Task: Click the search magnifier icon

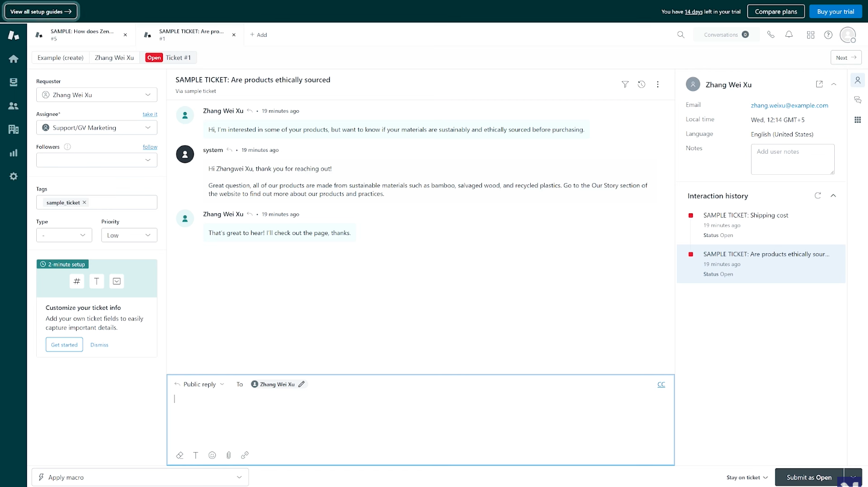Action: pos(681,35)
